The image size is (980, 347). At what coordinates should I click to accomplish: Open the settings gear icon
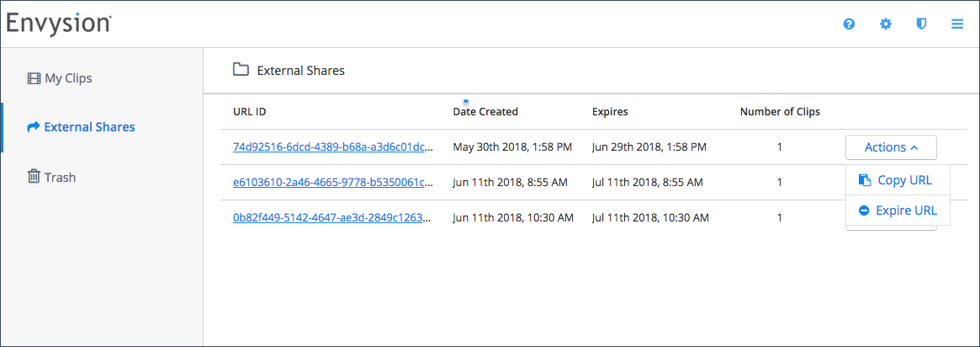(886, 24)
